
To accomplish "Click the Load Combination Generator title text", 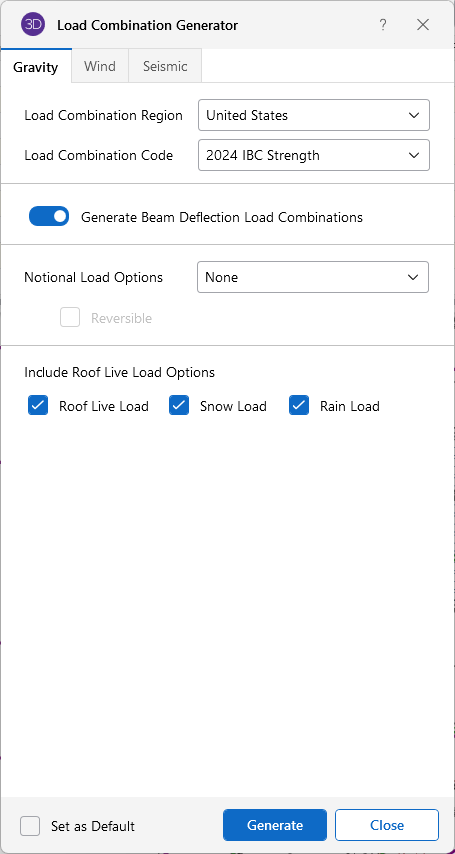I will [x=147, y=25].
